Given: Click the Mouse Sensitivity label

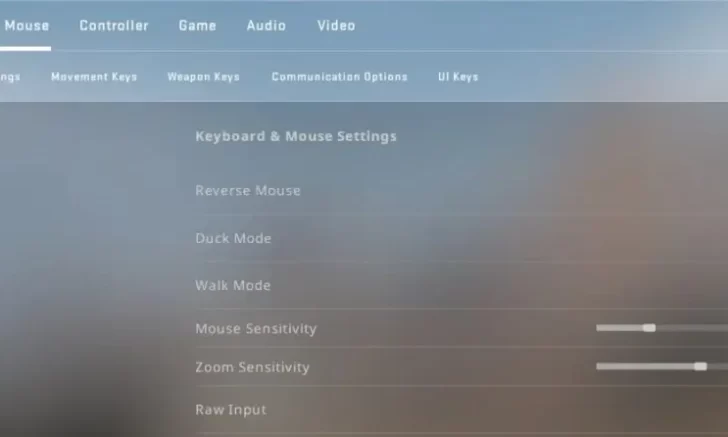Looking at the screenshot, I should click(x=256, y=328).
